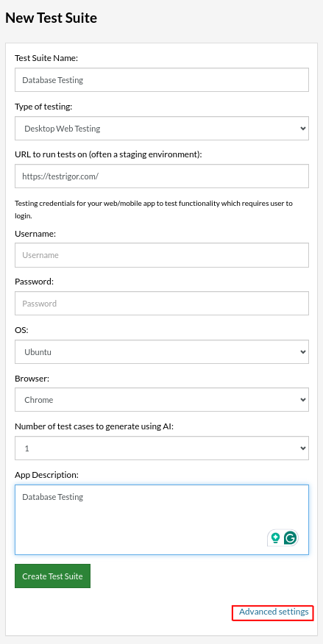This screenshot has width=323, height=644.
Task: Click the 'Username:' label text
Action: tap(35, 234)
